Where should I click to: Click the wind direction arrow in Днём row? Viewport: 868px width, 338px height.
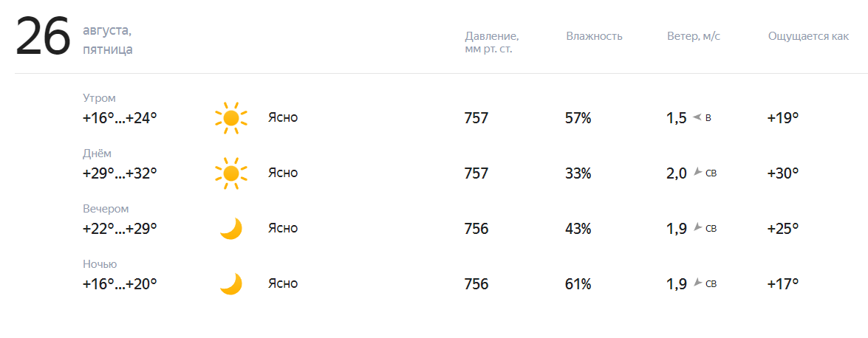(697, 172)
